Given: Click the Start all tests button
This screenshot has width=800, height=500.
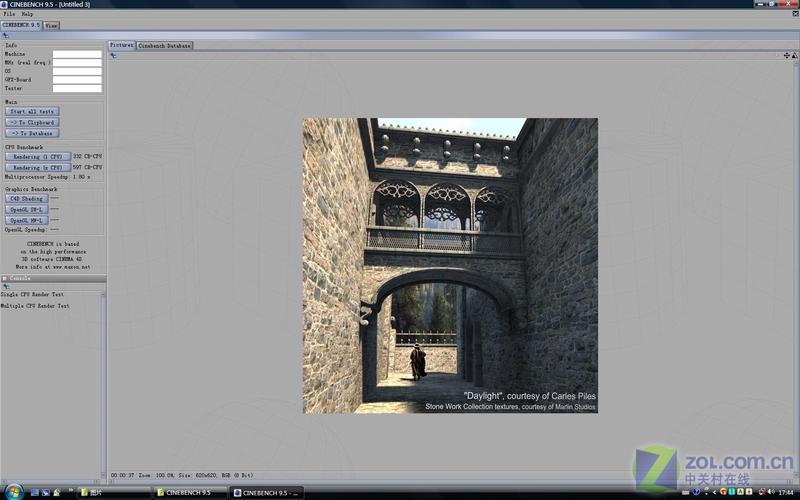Looking at the screenshot, I should click(32, 111).
